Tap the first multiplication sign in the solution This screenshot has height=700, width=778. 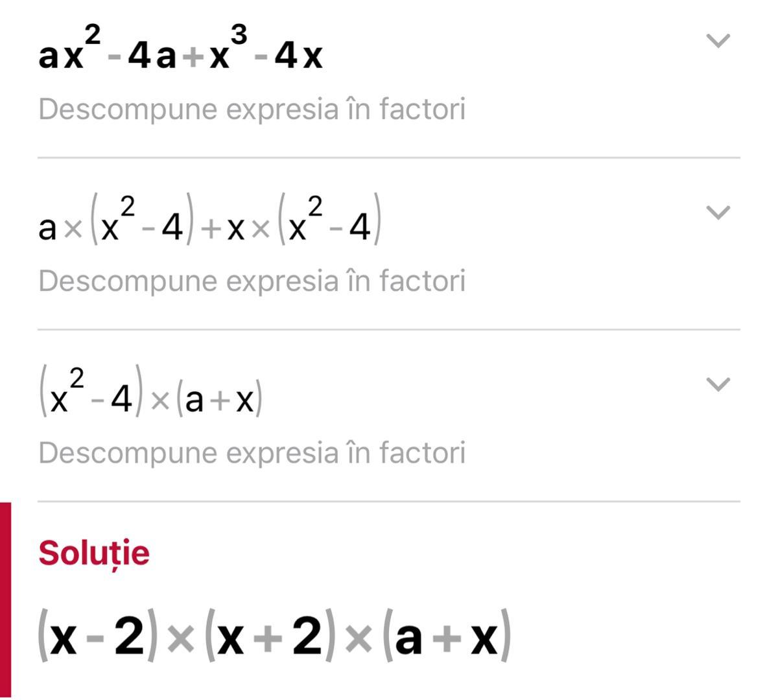[181, 640]
